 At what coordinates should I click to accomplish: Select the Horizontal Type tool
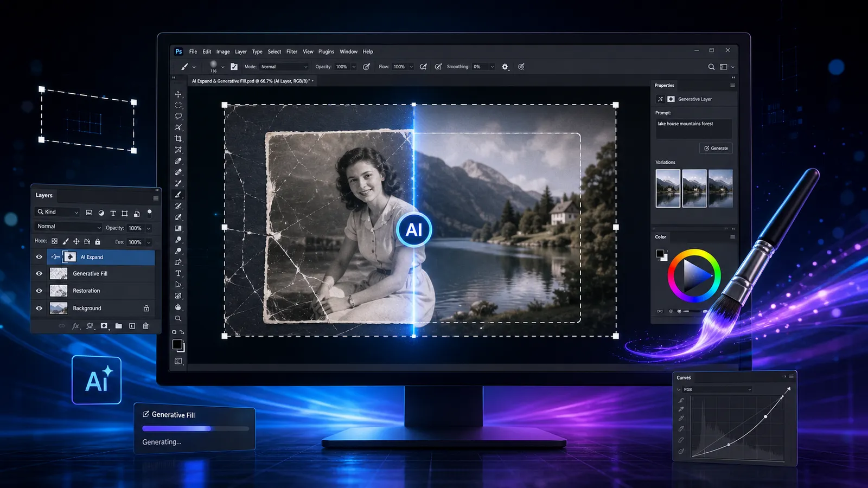tap(178, 273)
